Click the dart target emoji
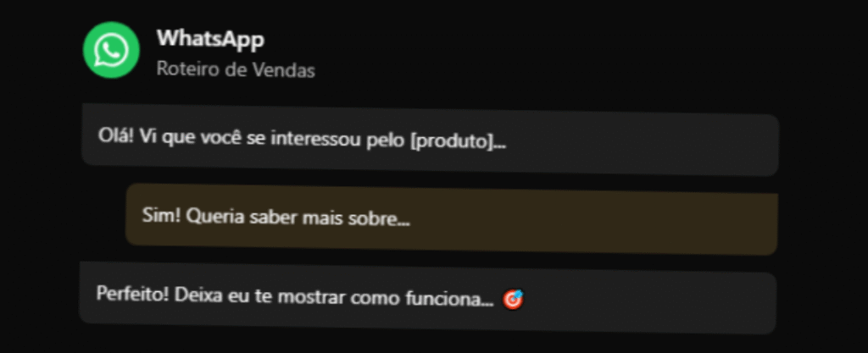This screenshot has height=353, width=868. tap(513, 301)
